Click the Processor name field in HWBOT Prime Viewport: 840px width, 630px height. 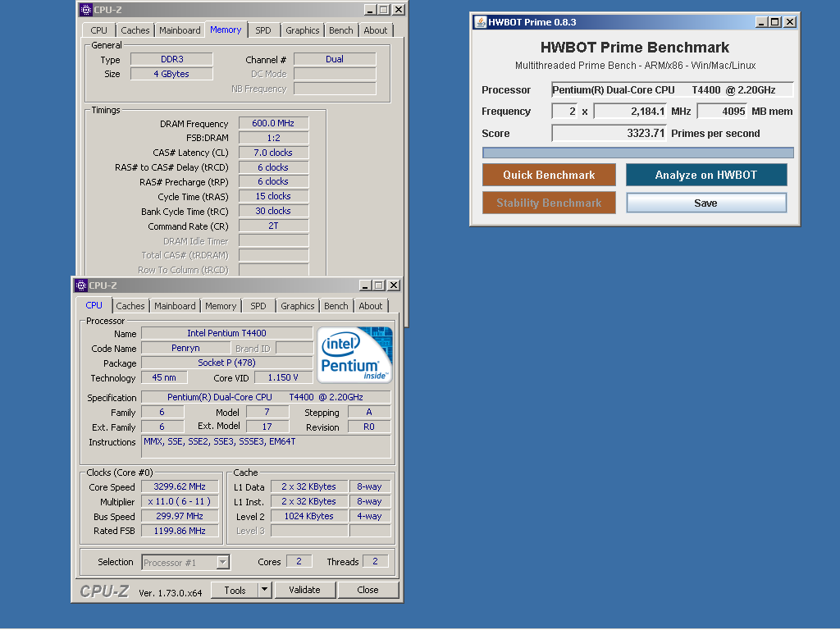click(673, 90)
